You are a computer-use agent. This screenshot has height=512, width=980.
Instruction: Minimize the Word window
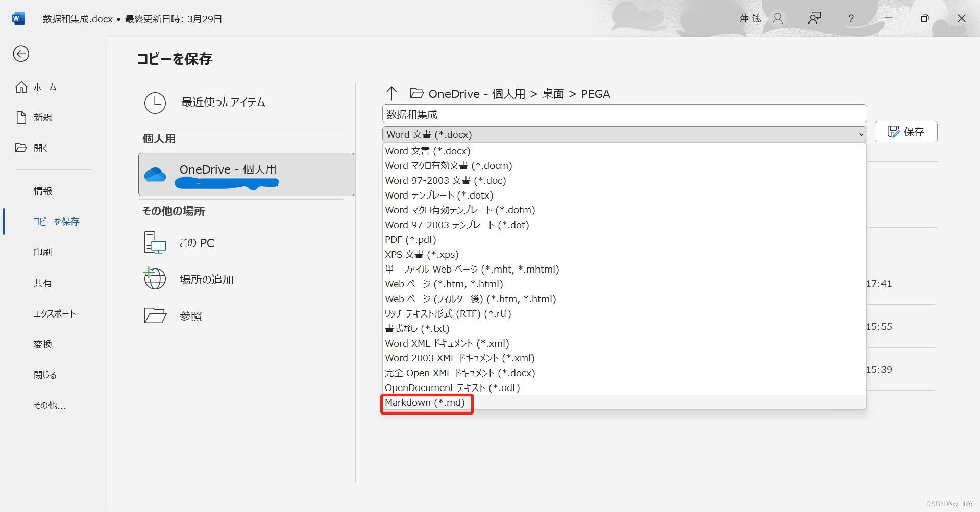888,18
